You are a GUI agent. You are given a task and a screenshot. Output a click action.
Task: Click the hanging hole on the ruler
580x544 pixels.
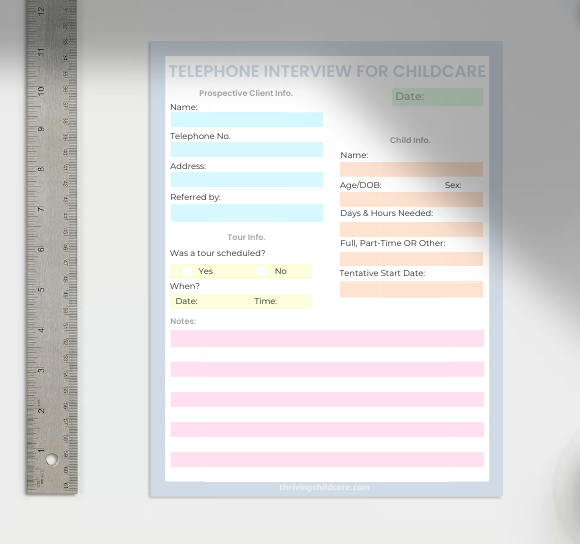[x=51, y=460]
